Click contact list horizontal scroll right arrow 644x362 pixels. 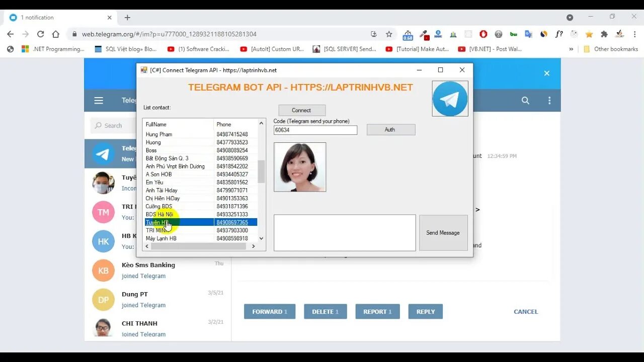254,246
